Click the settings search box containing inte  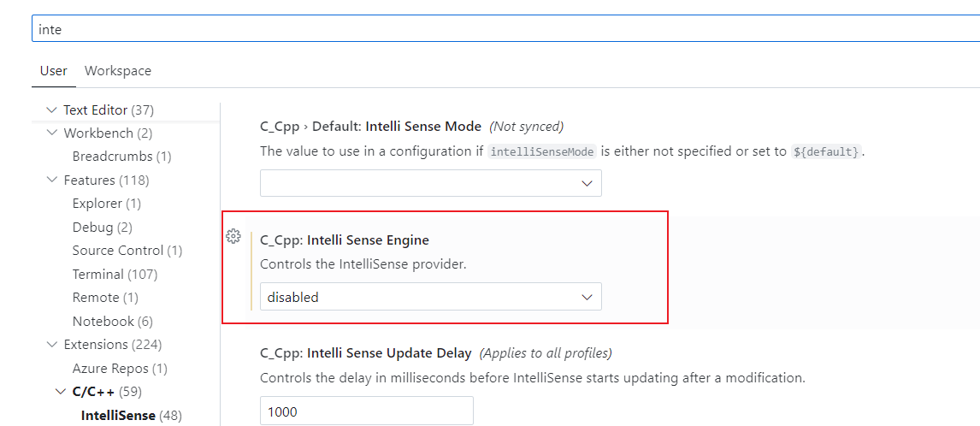(x=505, y=29)
